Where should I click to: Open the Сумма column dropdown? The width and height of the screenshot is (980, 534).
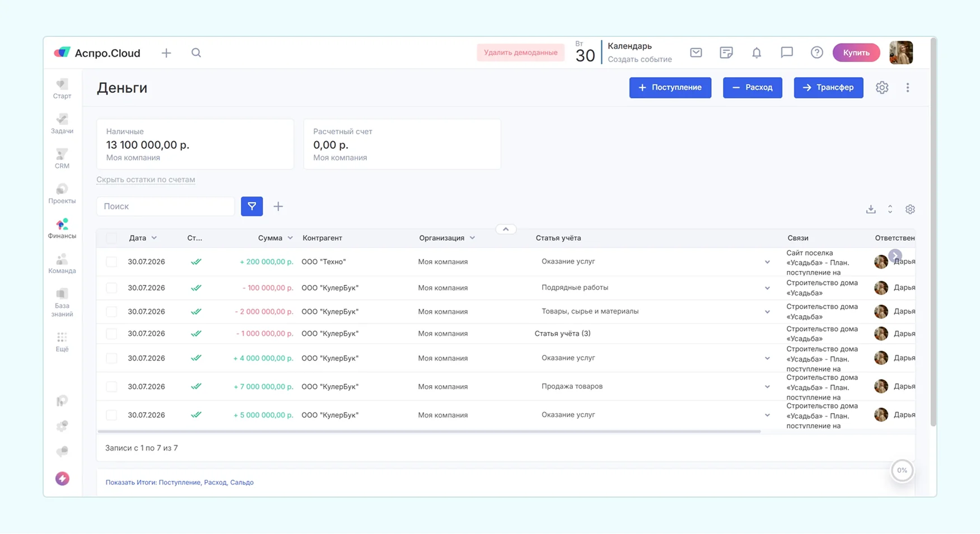(x=290, y=238)
